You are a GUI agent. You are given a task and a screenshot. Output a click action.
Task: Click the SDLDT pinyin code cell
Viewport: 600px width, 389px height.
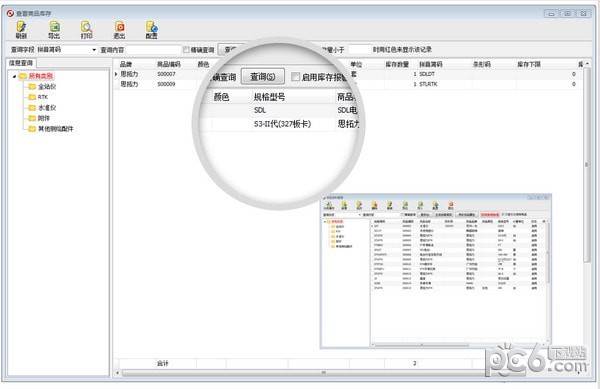(x=427, y=74)
